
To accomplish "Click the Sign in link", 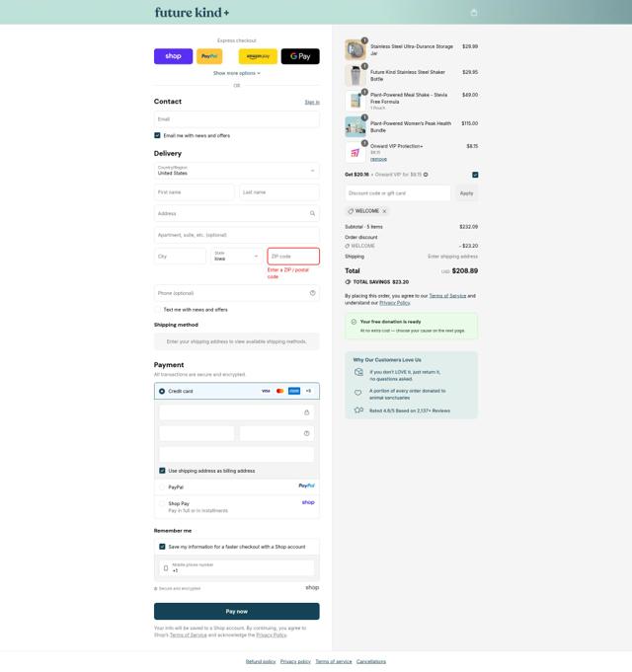I will 312,102.
